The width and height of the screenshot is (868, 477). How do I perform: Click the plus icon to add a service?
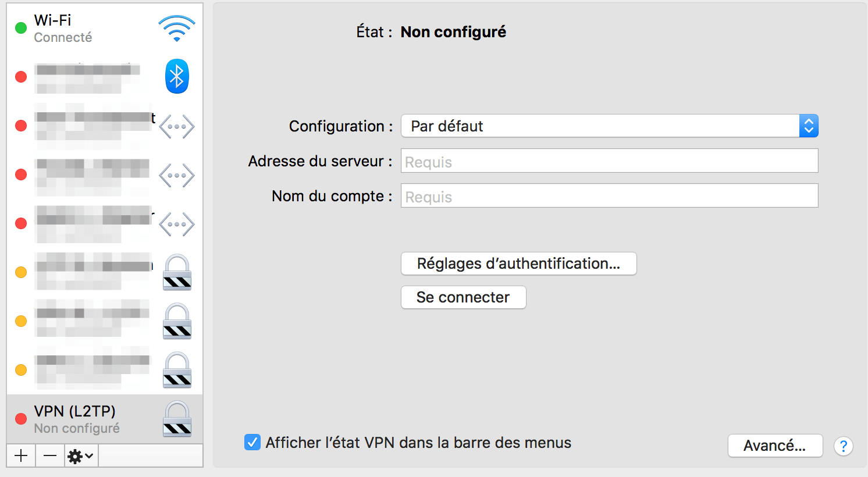(x=21, y=455)
